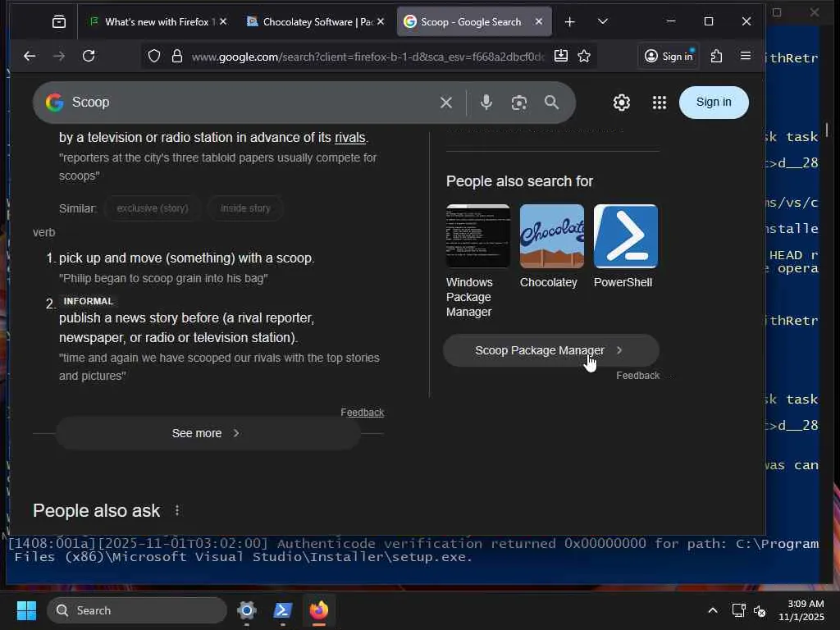Click the blue Google Sign in button
Screen dimensions: 840x630
tap(714, 103)
